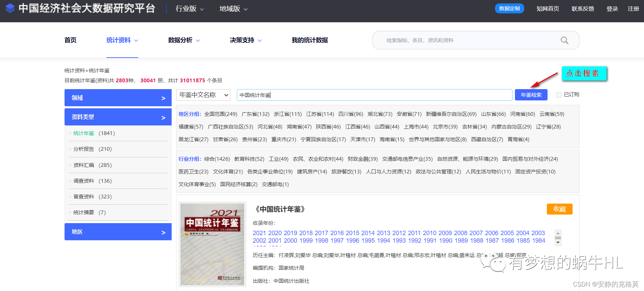This screenshot has width=644, height=291.
Task: Click 登录 link
Action: pos(612,9)
